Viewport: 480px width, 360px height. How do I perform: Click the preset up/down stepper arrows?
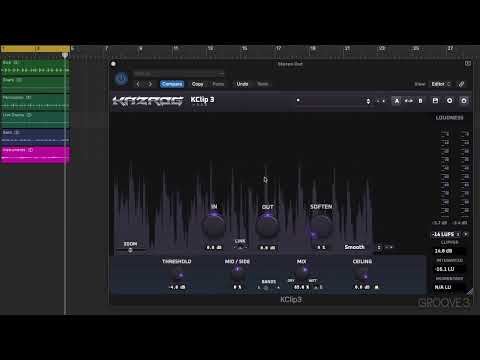[x=368, y=101]
